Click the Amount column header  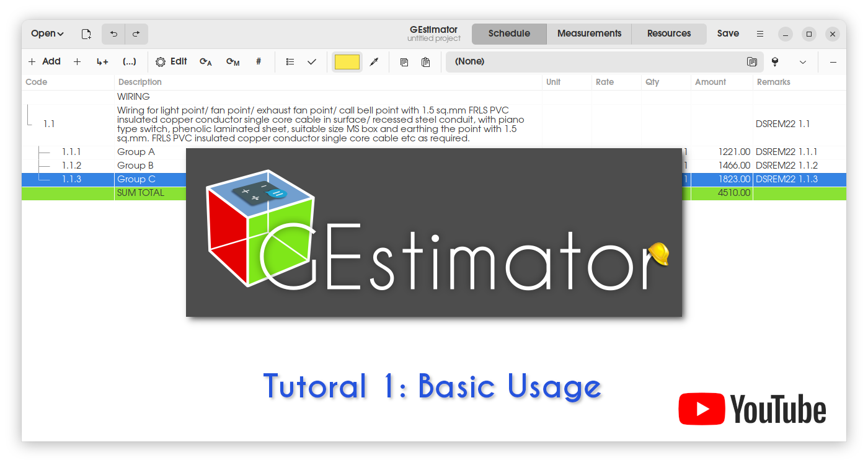pos(722,82)
